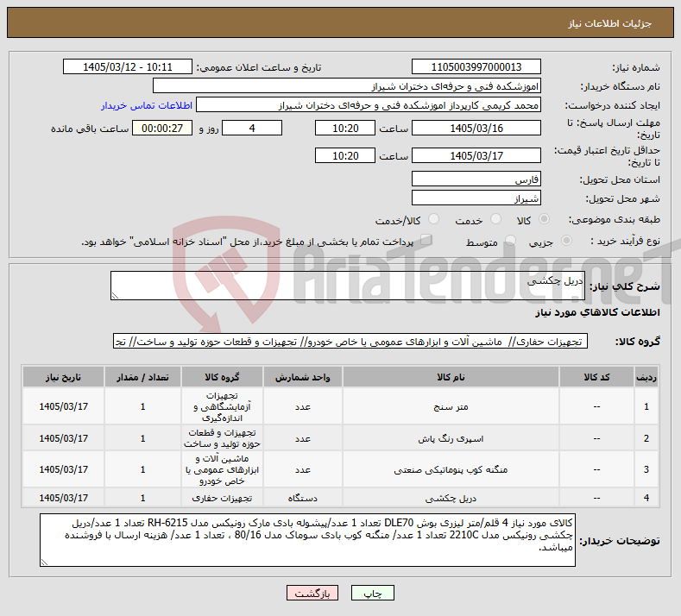The height and width of the screenshot is (616, 681).
Task: Click the response deadline time field 10:20
Action: tap(345, 128)
